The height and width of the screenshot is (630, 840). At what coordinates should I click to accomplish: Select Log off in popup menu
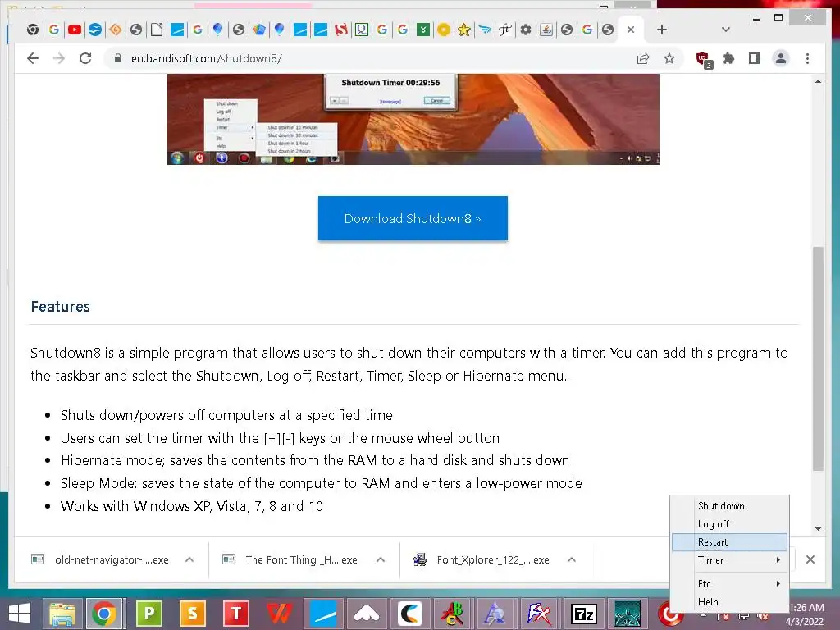729,524
